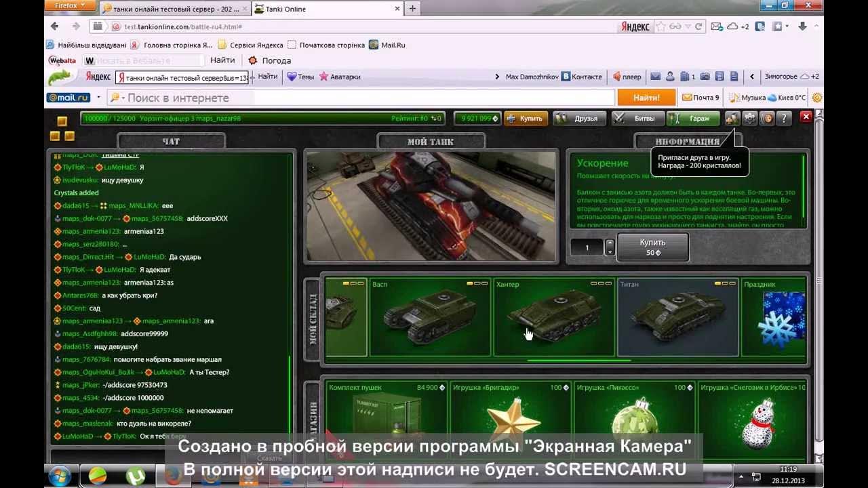Close the game with the red X button
The width and height of the screenshot is (868, 488).
point(806,117)
